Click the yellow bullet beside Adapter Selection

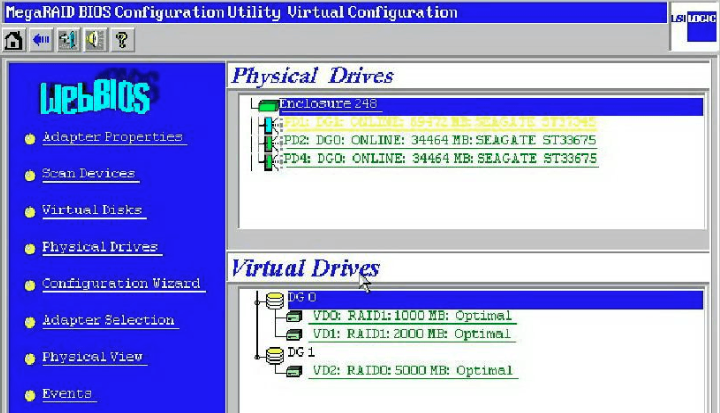(30, 322)
